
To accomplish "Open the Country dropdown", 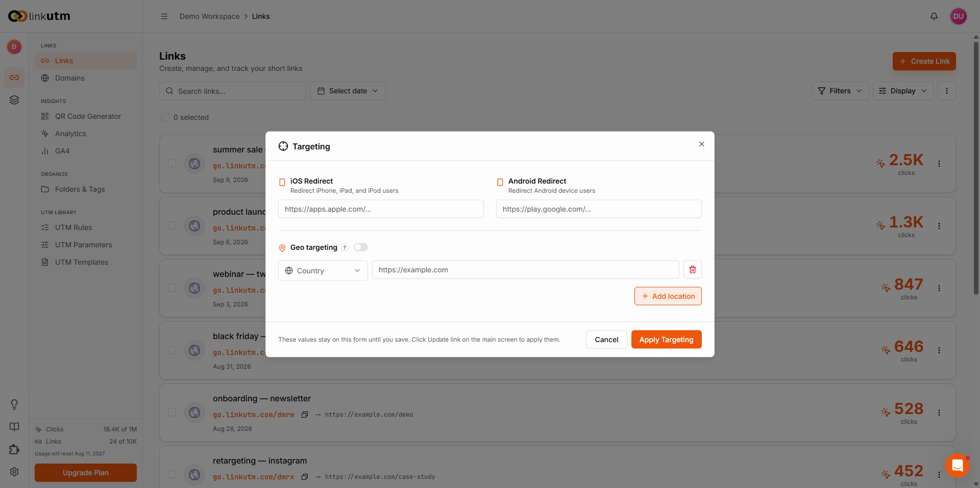I will point(323,271).
